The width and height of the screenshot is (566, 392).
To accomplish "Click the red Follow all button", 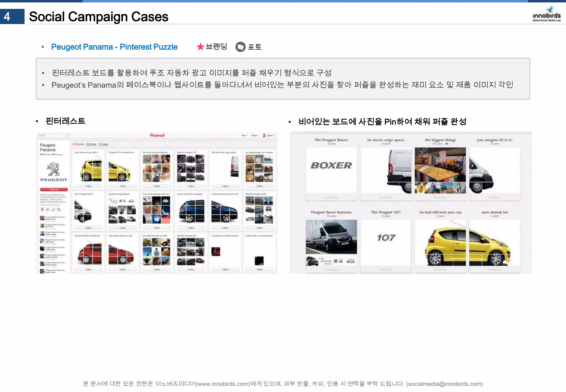I will tap(54, 190).
